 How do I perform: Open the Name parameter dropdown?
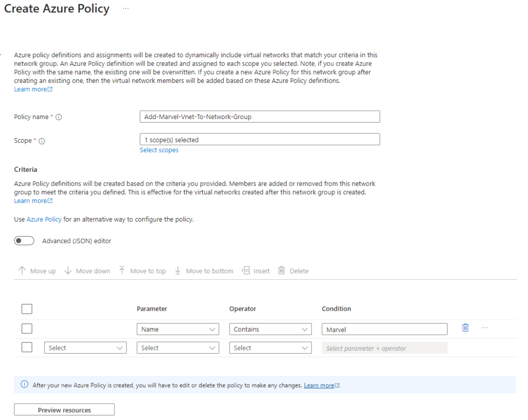coord(177,329)
